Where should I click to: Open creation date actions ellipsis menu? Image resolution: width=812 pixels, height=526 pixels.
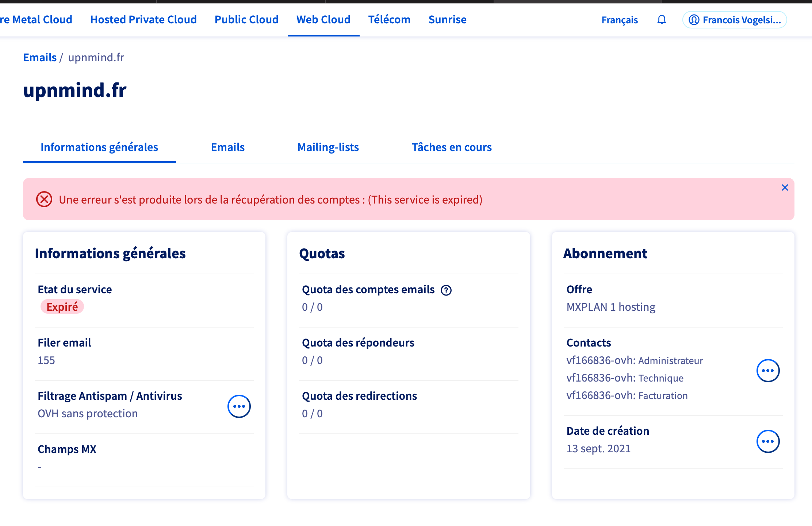tap(767, 441)
